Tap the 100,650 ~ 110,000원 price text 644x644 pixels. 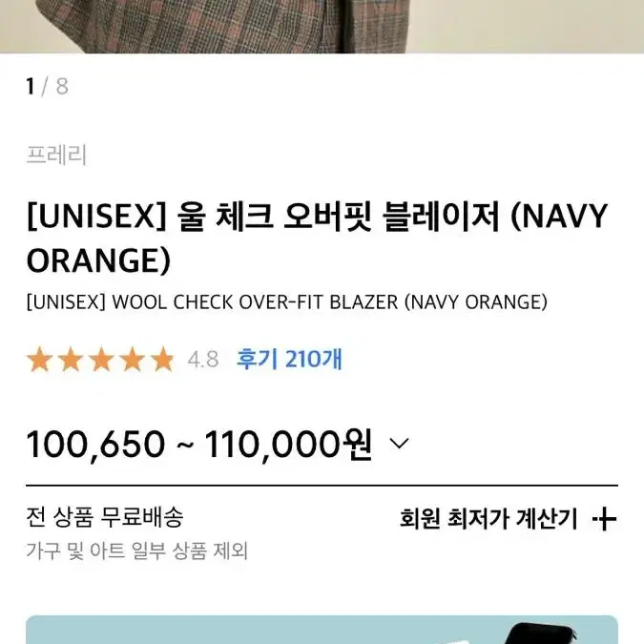point(199,444)
